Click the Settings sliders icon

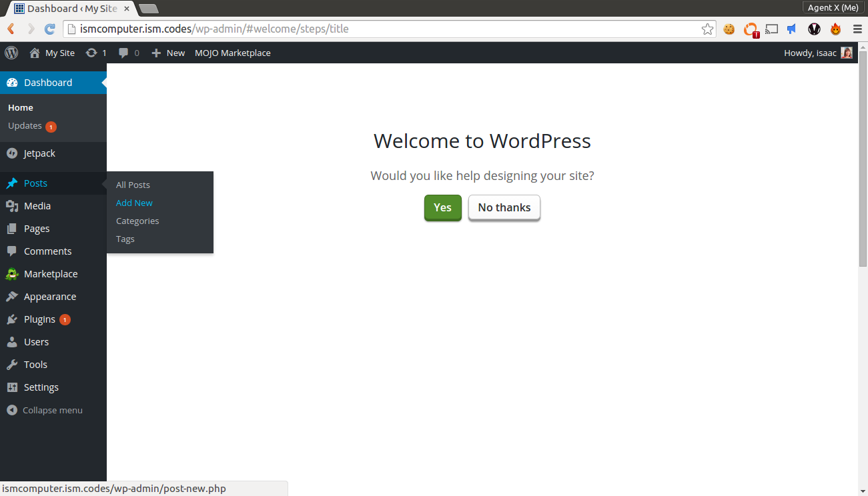pyautogui.click(x=12, y=387)
